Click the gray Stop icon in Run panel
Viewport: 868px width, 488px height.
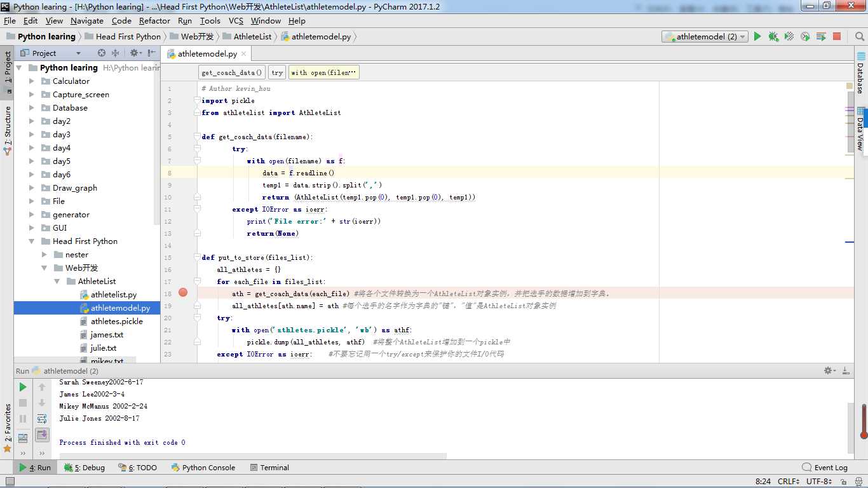(23, 403)
